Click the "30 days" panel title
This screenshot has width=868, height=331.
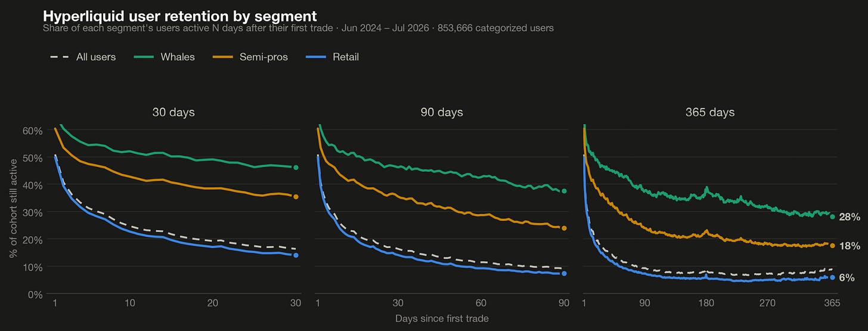click(173, 112)
